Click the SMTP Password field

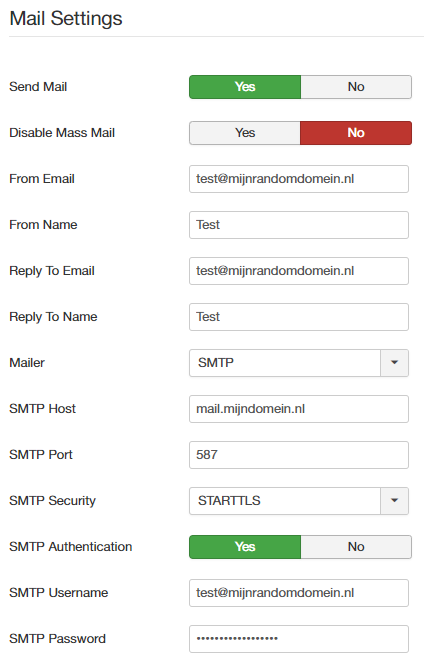click(299, 639)
